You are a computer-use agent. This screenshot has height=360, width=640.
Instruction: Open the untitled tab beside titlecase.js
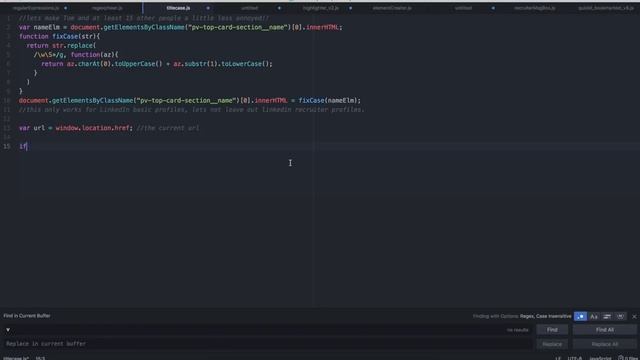tap(249, 8)
